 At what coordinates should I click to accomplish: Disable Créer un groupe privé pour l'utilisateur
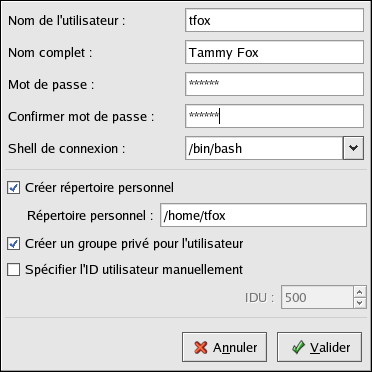pos(14,244)
